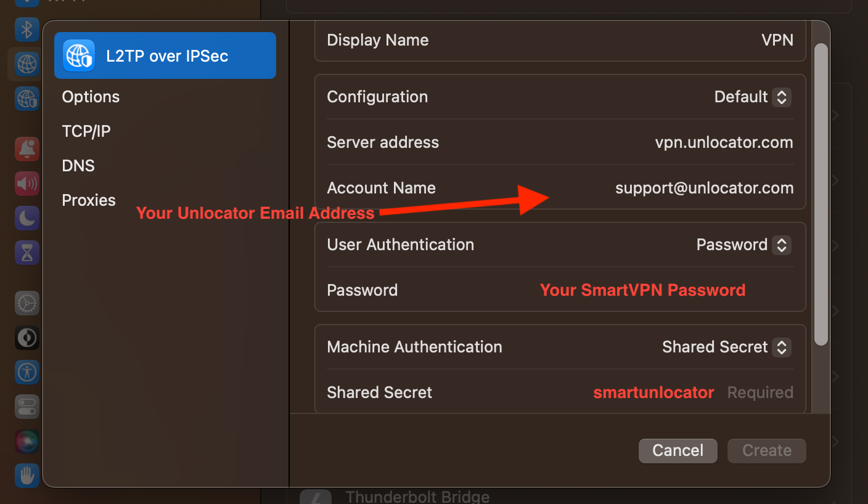868x504 pixels.
Task: Switch to the DNS section
Action: click(x=78, y=166)
